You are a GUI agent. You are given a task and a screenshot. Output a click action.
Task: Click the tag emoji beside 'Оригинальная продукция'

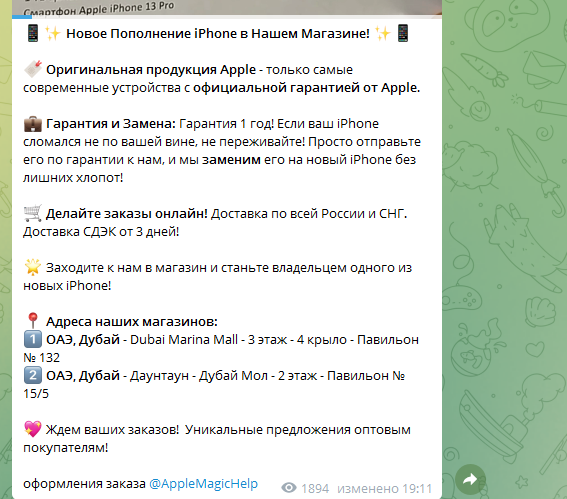click(x=33, y=69)
